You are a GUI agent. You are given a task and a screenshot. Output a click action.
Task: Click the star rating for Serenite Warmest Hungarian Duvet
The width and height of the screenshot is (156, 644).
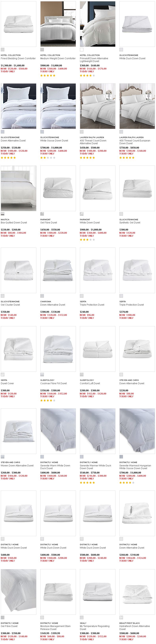tap(127, 483)
